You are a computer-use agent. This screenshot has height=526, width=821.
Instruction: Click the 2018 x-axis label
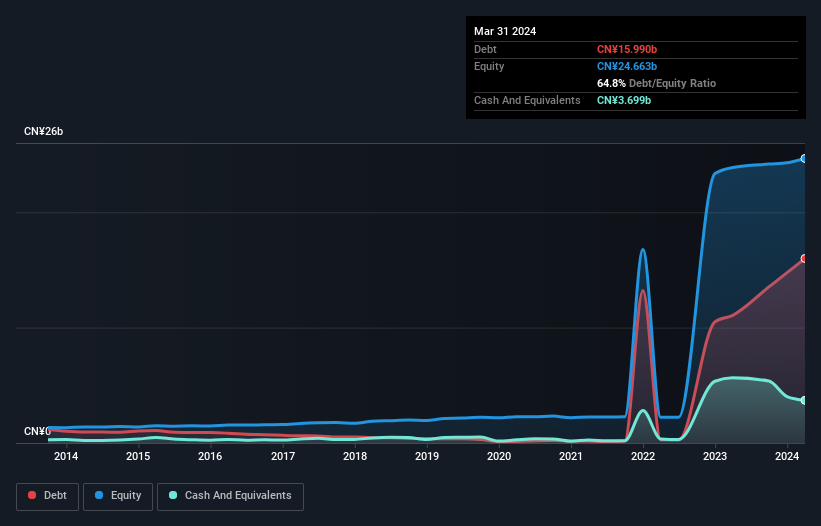pyautogui.click(x=355, y=456)
